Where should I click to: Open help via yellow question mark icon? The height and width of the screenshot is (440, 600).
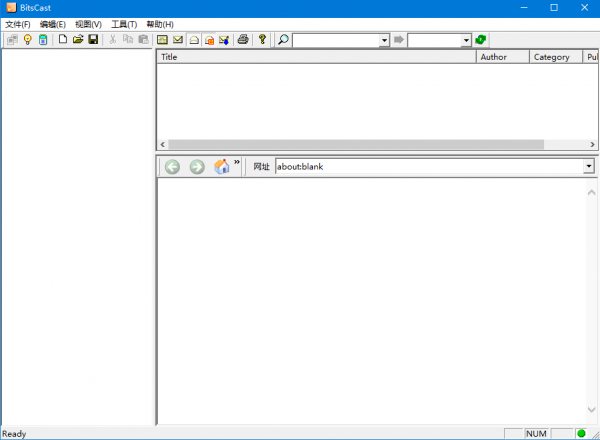(x=262, y=39)
